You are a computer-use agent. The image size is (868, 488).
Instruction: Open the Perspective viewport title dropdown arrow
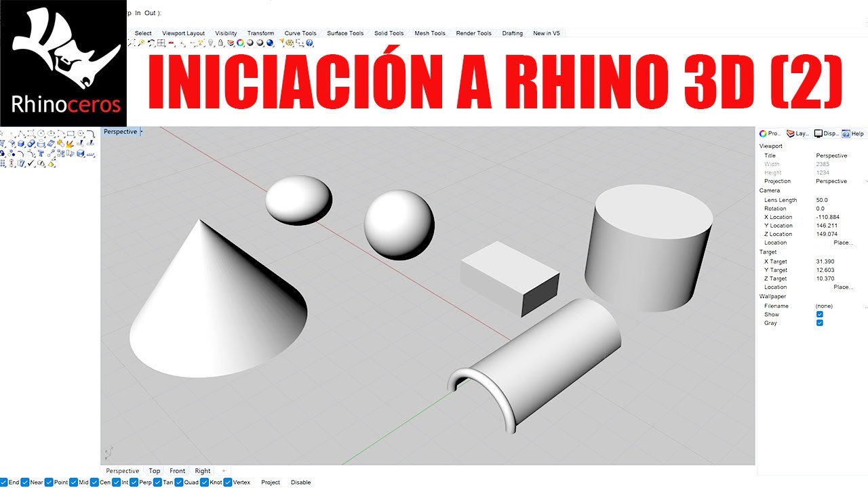(x=141, y=131)
